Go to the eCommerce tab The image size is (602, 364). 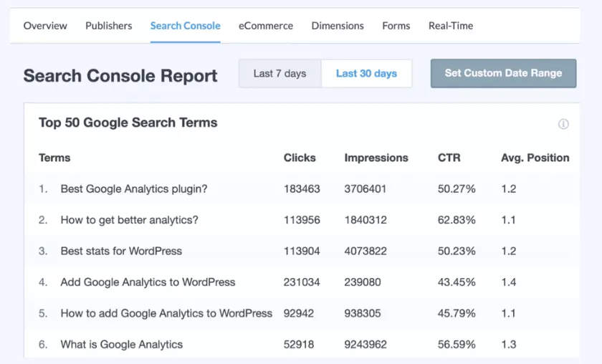(x=266, y=26)
